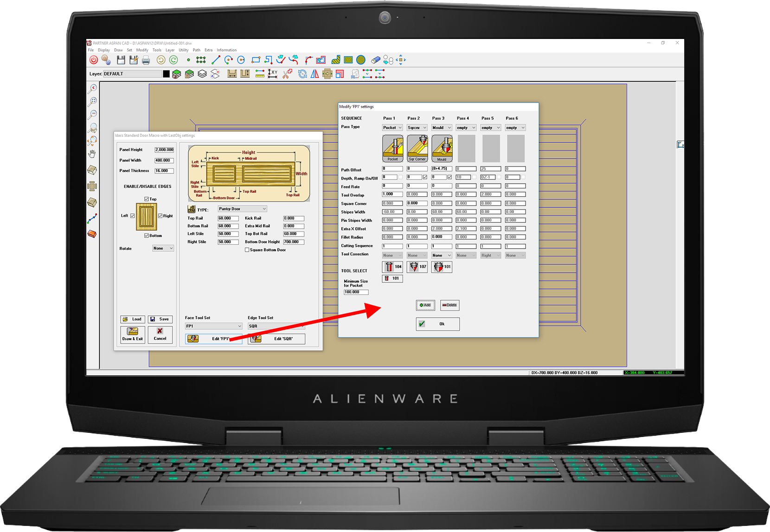Enable Square Bottom Door checkbox
This screenshot has height=532, width=770.
coord(247,250)
